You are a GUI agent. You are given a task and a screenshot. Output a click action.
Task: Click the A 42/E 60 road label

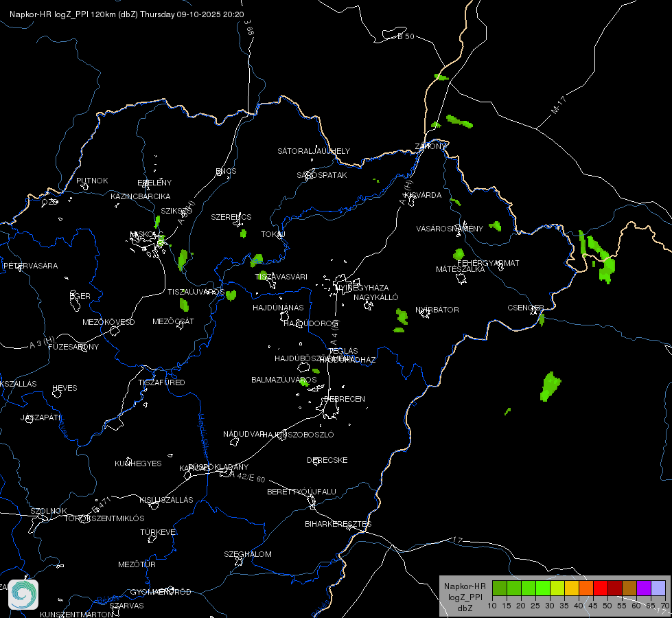coord(247,477)
